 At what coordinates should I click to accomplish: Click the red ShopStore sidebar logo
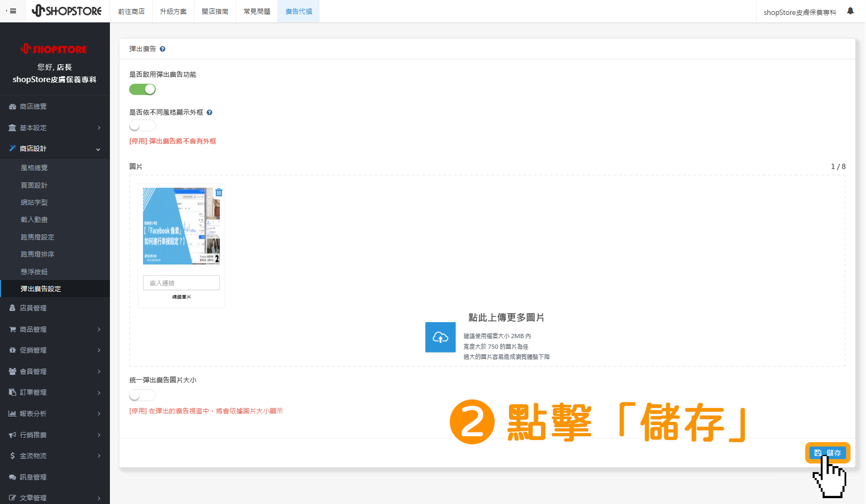point(54,49)
